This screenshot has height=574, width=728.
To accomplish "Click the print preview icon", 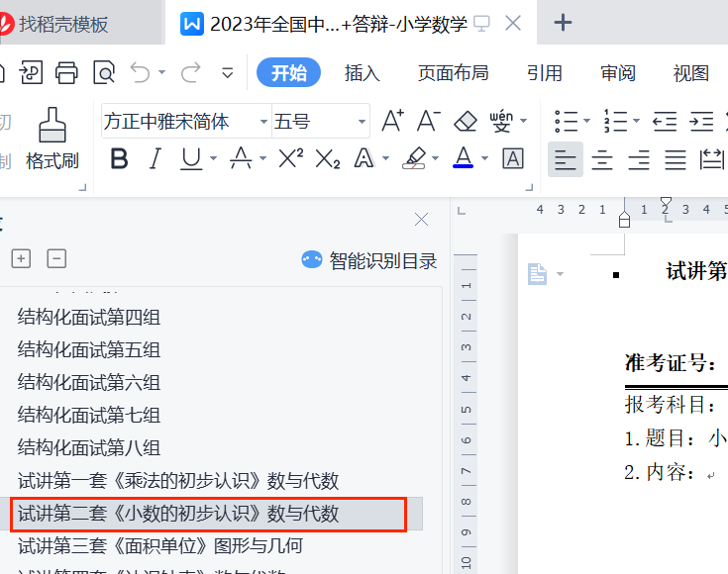I will coord(103,72).
